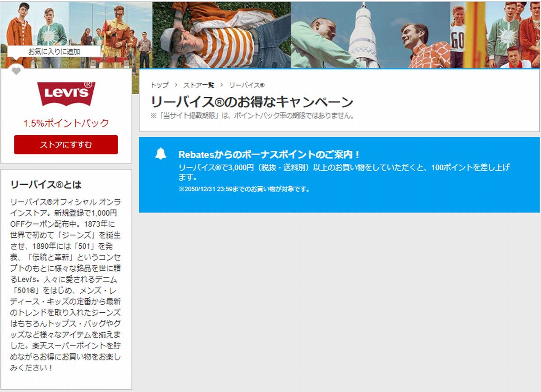This screenshot has height=392, width=541.
Task: Click the store description paragraph
Action: pyautogui.click(x=66, y=285)
